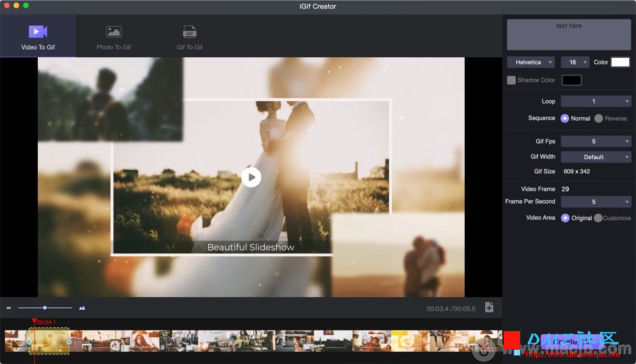Open the Loop count dropdown
Screen dimensions: 636x364
596,101
